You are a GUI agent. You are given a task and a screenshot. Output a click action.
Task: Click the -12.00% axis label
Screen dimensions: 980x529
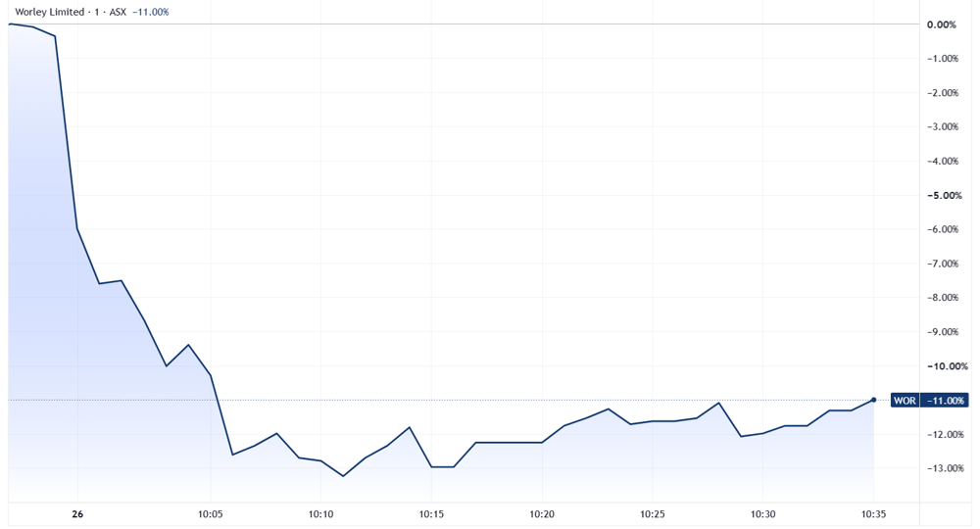pos(944,434)
